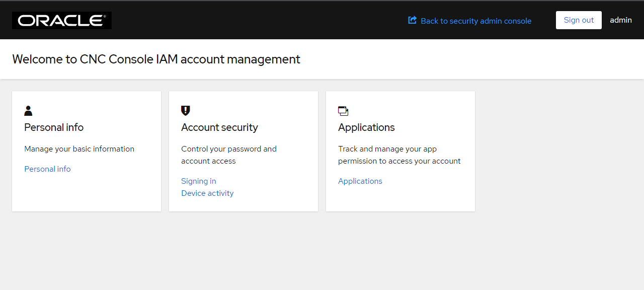Click the export arrow icon beside Back link
The width and height of the screenshot is (644, 290).
(x=412, y=20)
